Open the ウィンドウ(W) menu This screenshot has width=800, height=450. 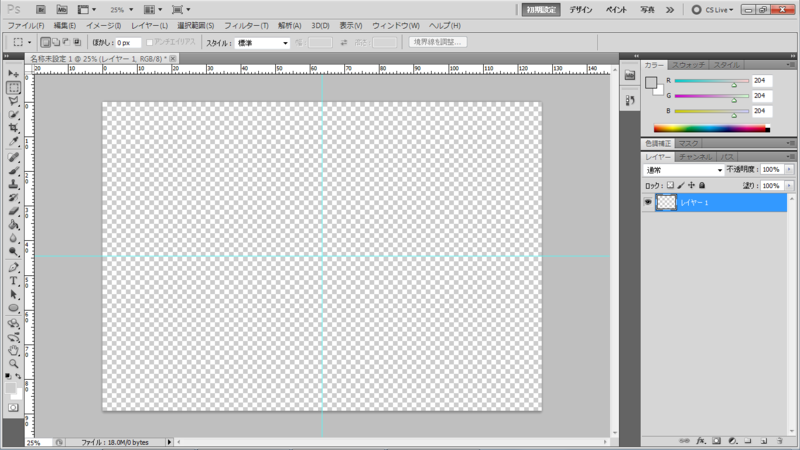(x=396, y=26)
